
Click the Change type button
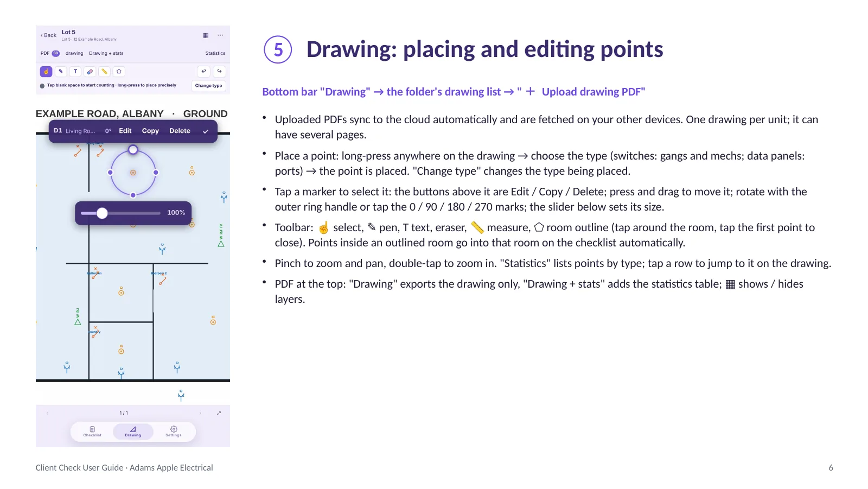coord(208,86)
